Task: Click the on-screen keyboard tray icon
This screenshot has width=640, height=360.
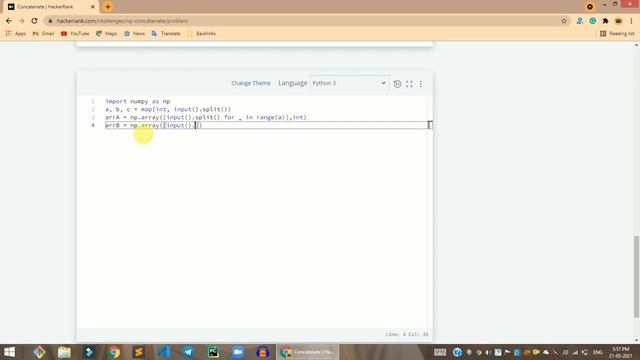Action: (x=440, y=352)
